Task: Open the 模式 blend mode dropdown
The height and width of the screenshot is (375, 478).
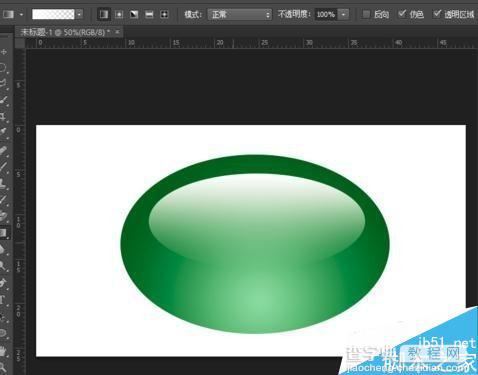Action: (240, 14)
